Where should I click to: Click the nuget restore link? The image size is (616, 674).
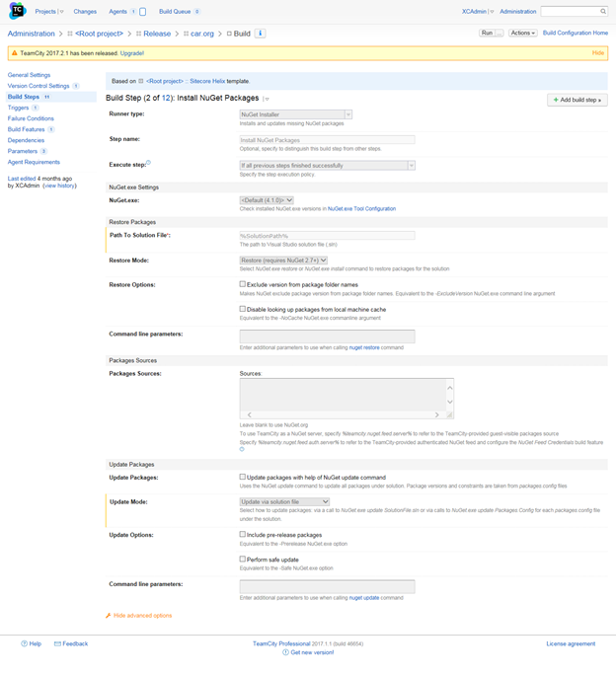tap(364, 347)
